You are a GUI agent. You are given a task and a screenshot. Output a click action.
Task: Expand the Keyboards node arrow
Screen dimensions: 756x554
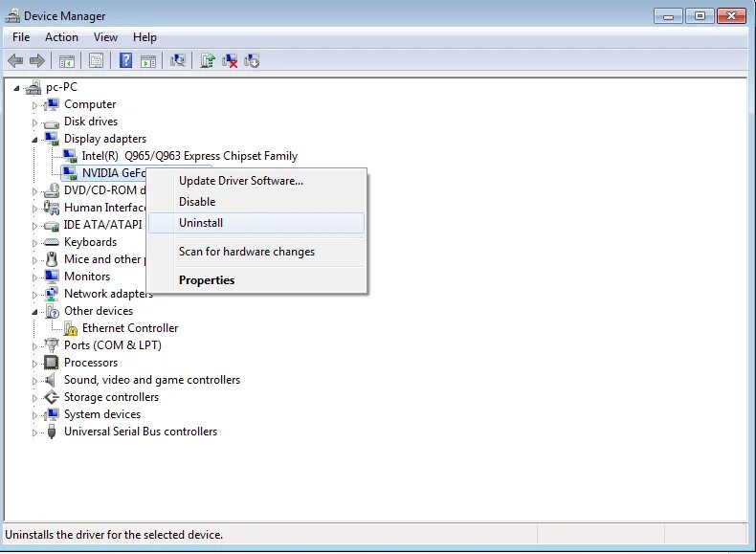point(34,243)
